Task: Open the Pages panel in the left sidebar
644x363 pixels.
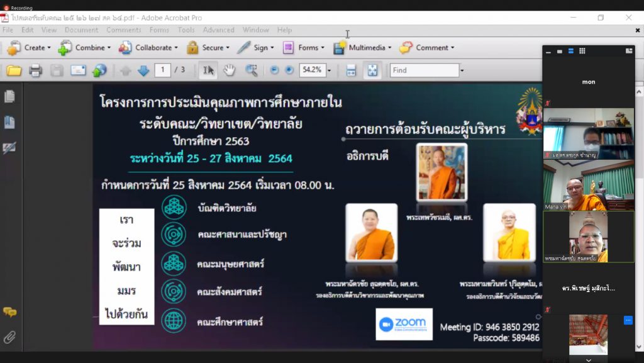Action: pyautogui.click(x=9, y=96)
